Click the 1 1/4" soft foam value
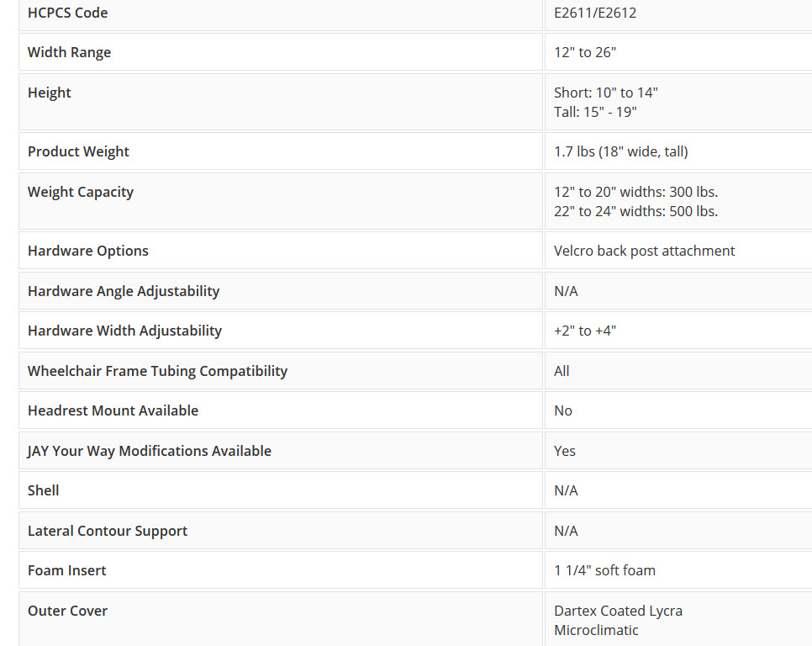812x646 pixels. point(604,570)
